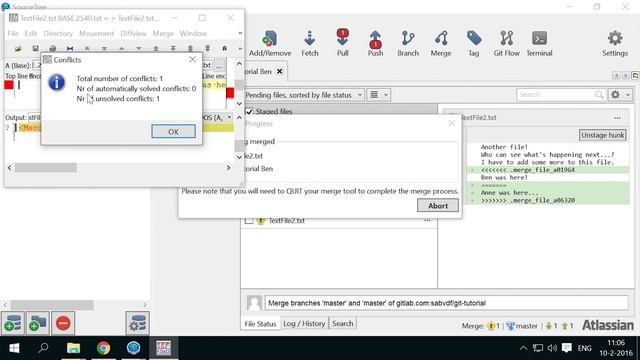Check the unstaged TextFile2.txt checkbox
The width and height of the screenshot is (640, 360).
[249, 221]
